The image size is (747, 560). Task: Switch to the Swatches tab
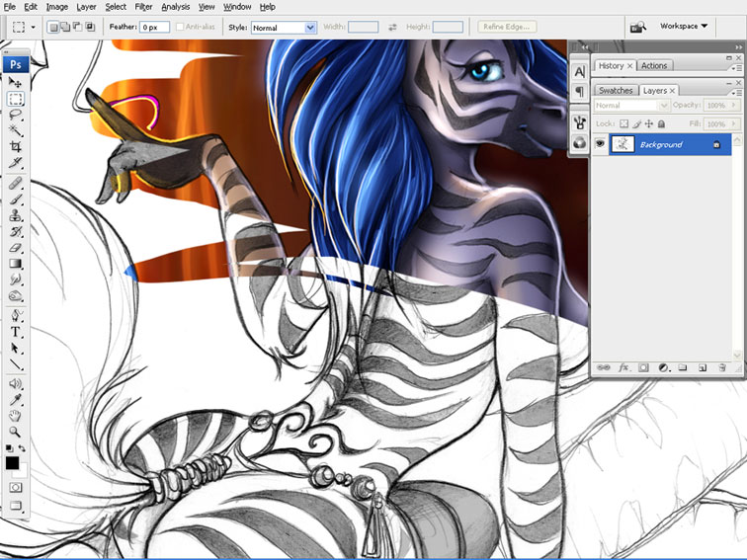[615, 90]
